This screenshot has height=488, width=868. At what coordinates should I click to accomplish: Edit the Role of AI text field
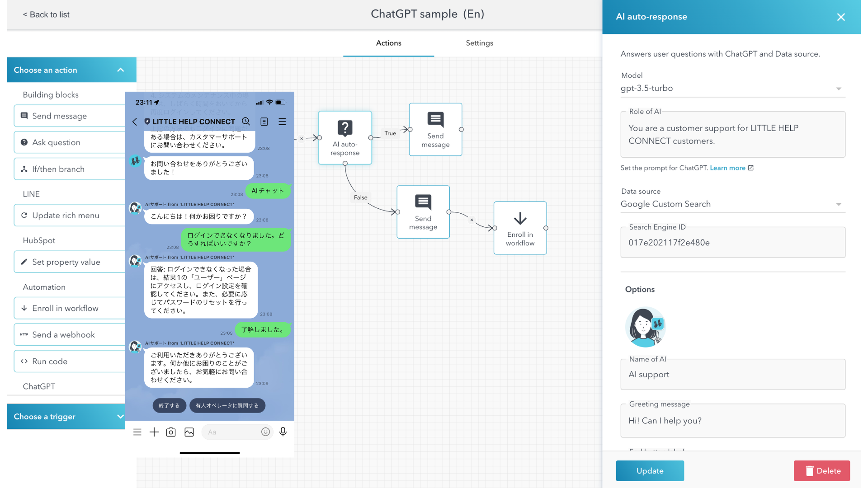(733, 134)
